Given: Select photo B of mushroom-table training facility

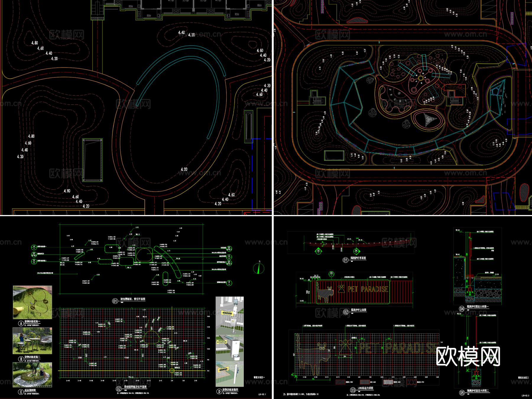Looking at the screenshot, I should [33, 341].
